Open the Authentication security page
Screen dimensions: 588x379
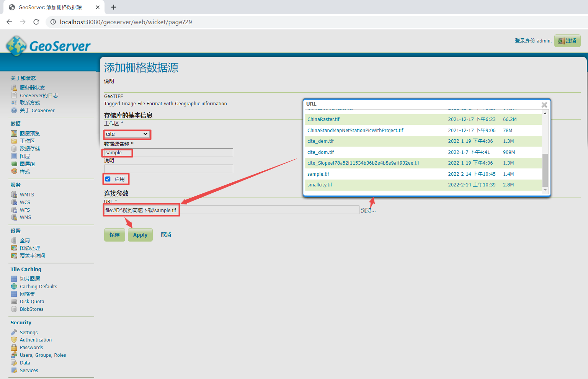coord(35,340)
